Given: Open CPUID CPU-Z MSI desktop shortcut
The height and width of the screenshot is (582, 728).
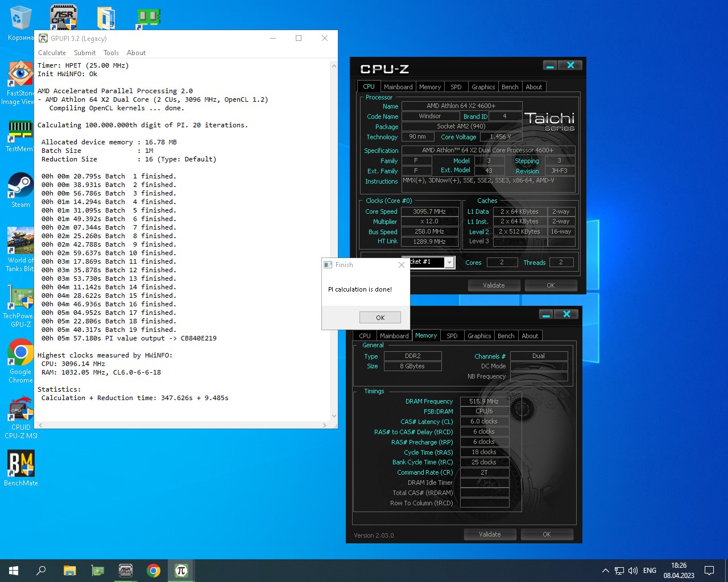Looking at the screenshot, I should [20, 417].
